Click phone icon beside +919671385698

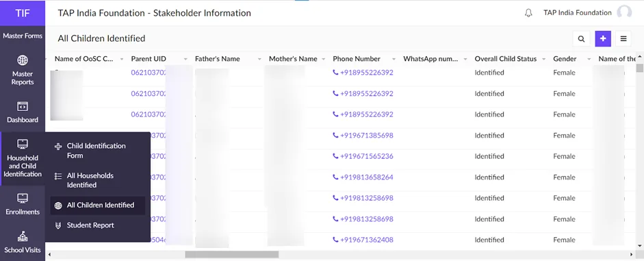(335, 135)
